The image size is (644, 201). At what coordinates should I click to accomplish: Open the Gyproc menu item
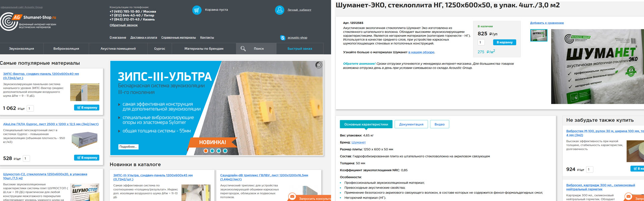point(160,49)
